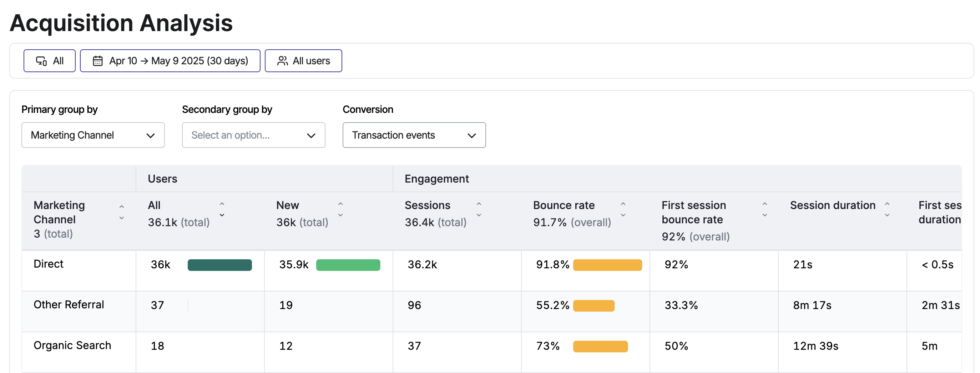Click the 96 sessions value for Other Referral

coord(414,305)
